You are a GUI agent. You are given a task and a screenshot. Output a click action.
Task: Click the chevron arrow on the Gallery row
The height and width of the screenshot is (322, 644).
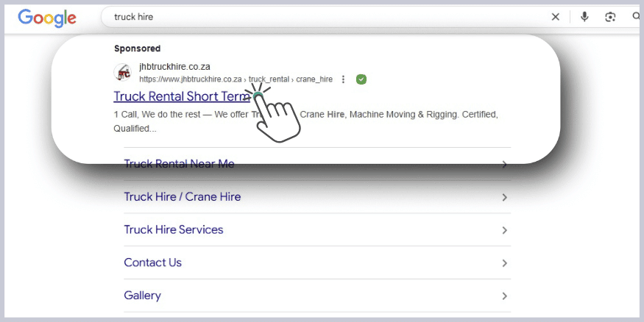pos(504,296)
